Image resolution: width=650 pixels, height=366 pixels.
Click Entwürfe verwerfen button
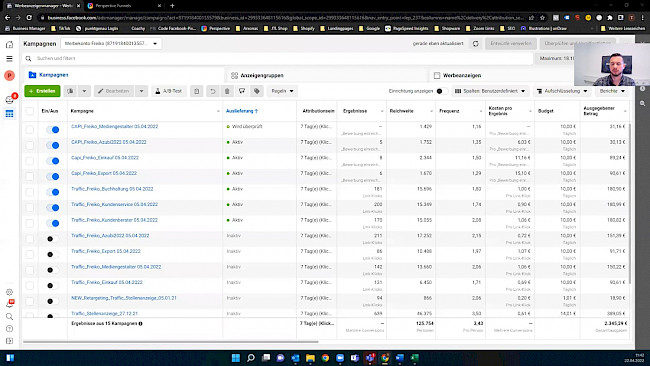[511, 44]
